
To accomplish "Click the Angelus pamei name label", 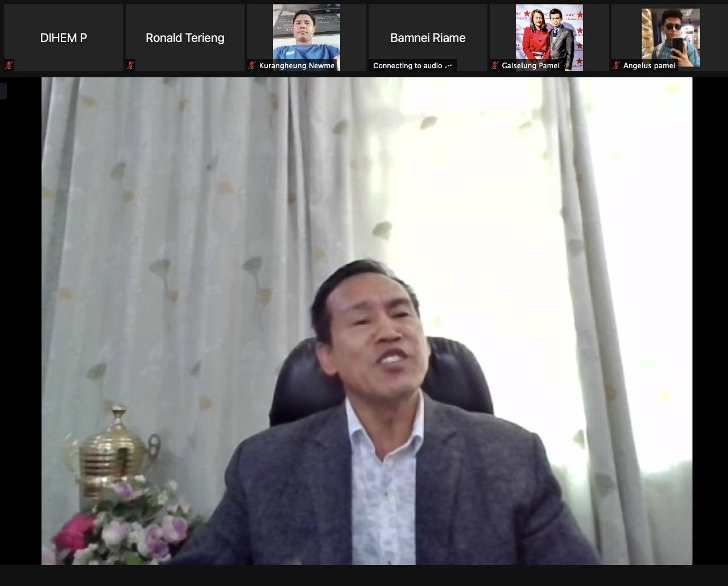I will click(x=649, y=65).
